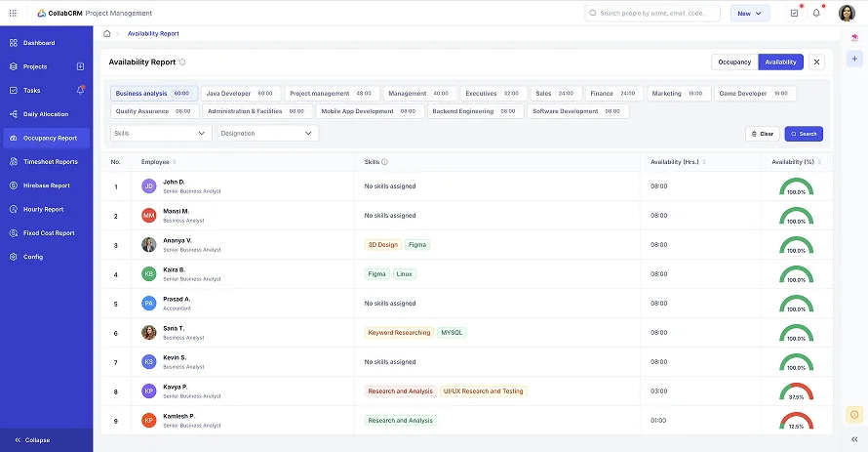Open the app grid launcher icon

[13, 14]
